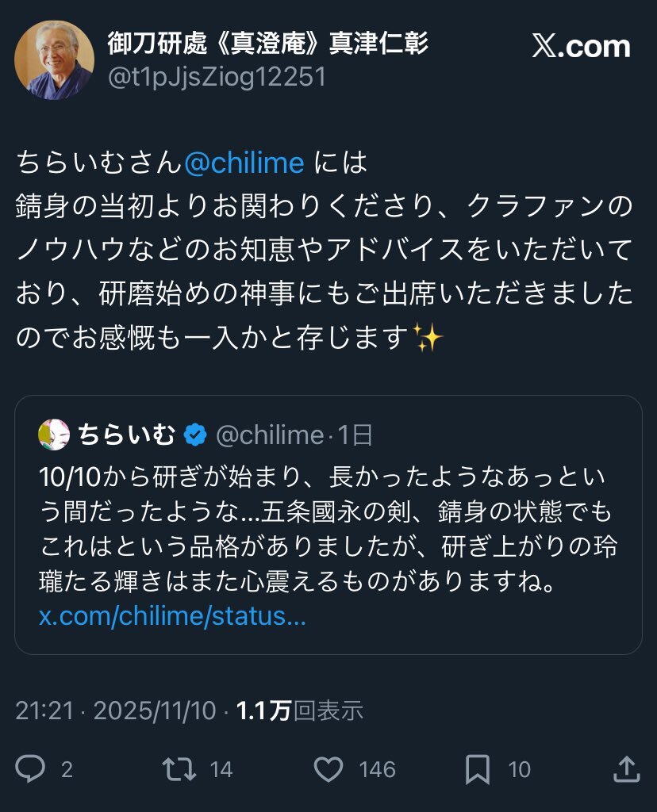Screen dimensions: 657x812
Task: Open the quoted tweet body text
Action: tap(327, 531)
